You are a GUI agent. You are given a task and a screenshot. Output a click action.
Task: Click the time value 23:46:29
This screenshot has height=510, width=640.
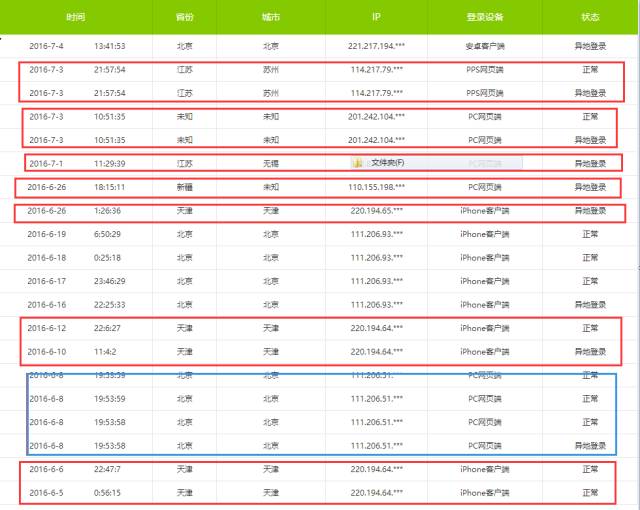(x=109, y=281)
